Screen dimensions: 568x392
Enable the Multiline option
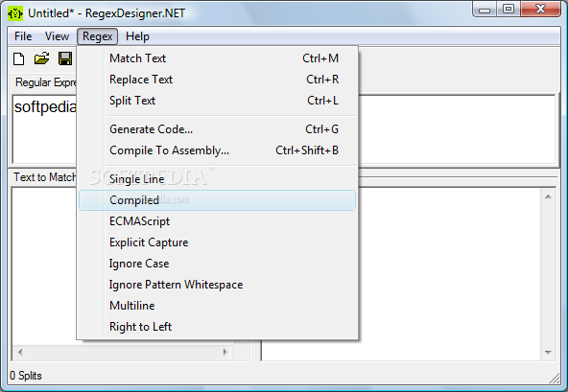pyautogui.click(x=218, y=306)
